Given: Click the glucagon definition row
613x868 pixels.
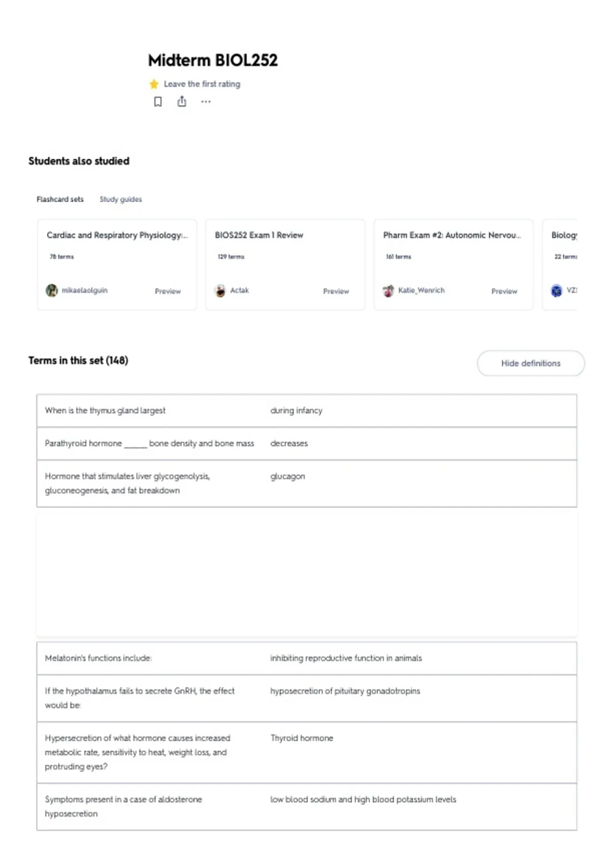Looking at the screenshot, I should pos(306,484).
